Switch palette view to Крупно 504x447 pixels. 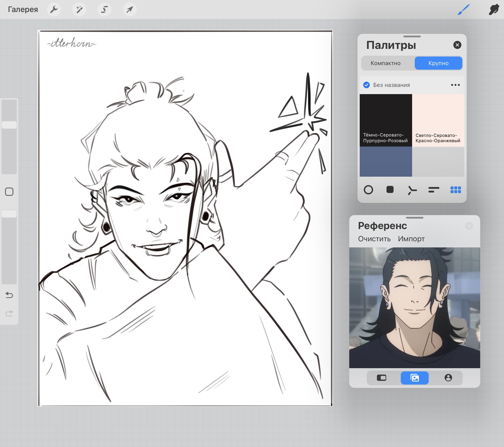tap(439, 63)
